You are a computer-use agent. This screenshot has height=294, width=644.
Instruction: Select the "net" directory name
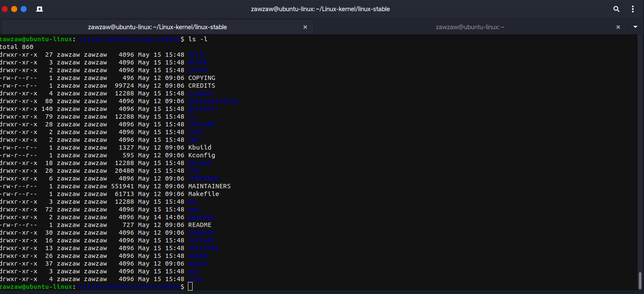[194, 209]
